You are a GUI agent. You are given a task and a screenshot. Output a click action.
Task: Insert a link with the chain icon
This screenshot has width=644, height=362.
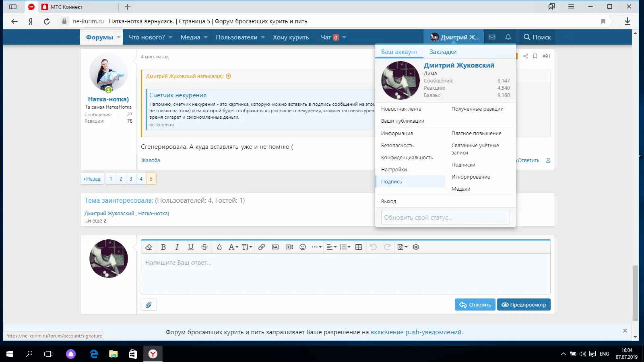click(x=262, y=247)
